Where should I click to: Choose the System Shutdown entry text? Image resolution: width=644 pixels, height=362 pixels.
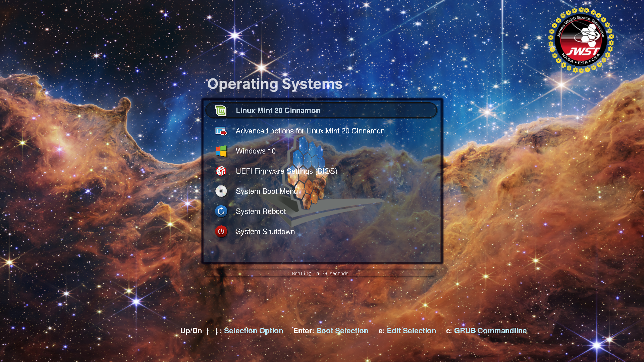pos(265,232)
